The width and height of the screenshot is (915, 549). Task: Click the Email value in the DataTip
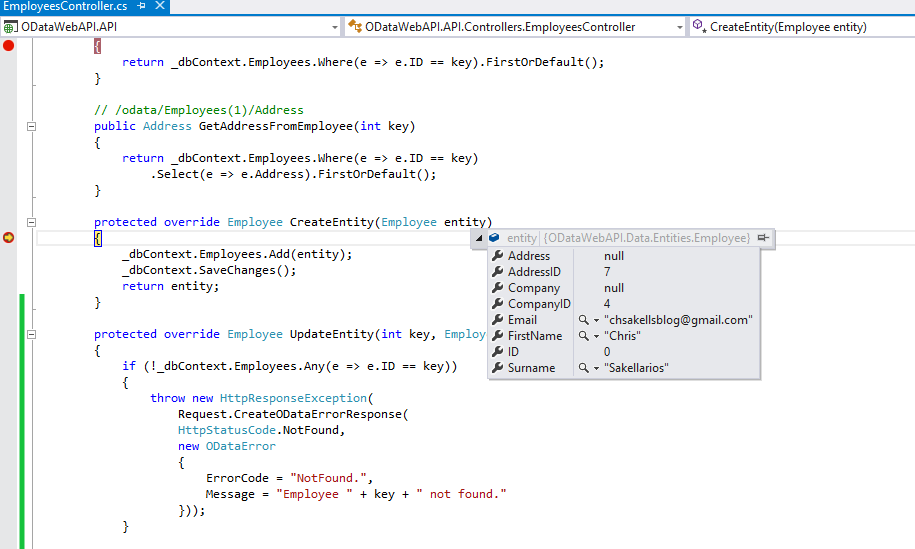[x=678, y=320]
